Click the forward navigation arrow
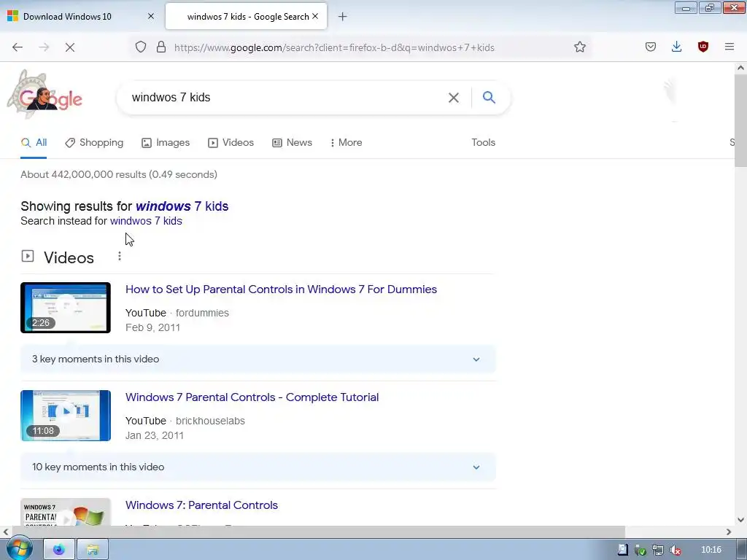Screen dimensions: 747x560 coord(44,47)
